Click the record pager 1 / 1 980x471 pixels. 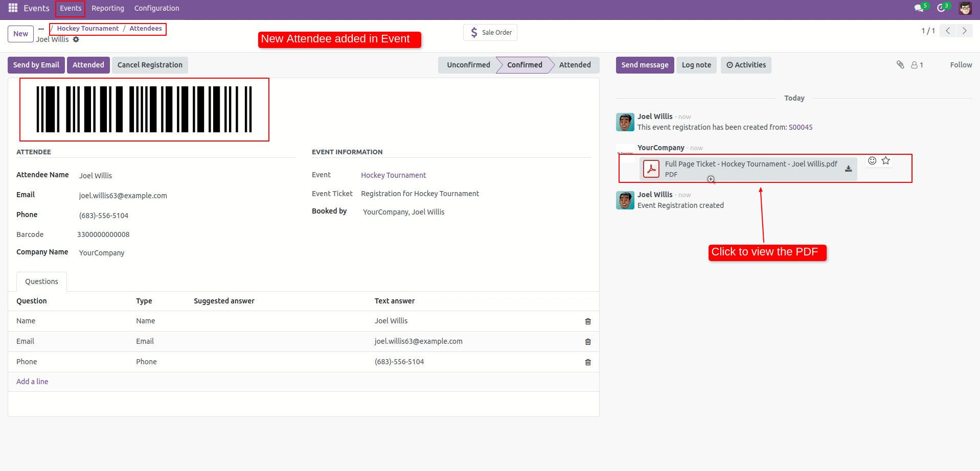pyautogui.click(x=928, y=31)
